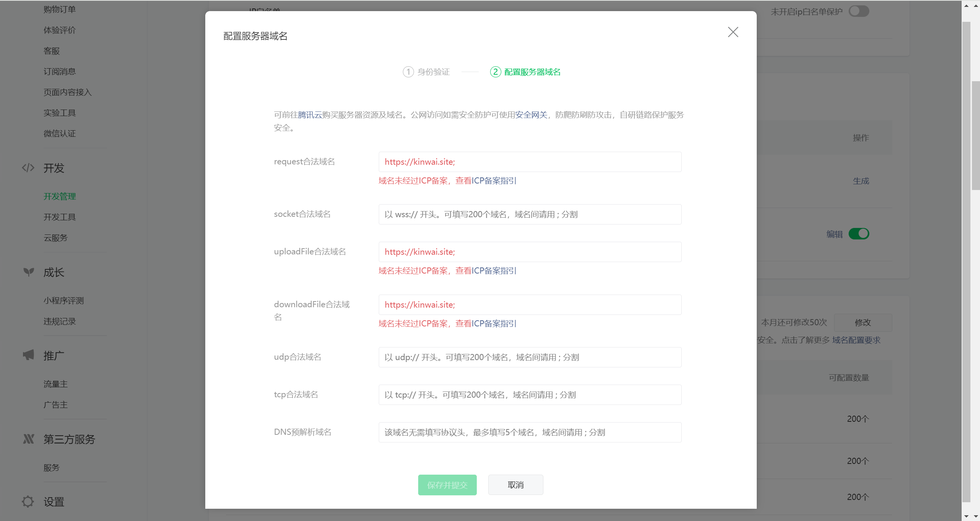Toggle the green switch next to 编辑
The height and width of the screenshot is (521, 980).
pos(858,234)
